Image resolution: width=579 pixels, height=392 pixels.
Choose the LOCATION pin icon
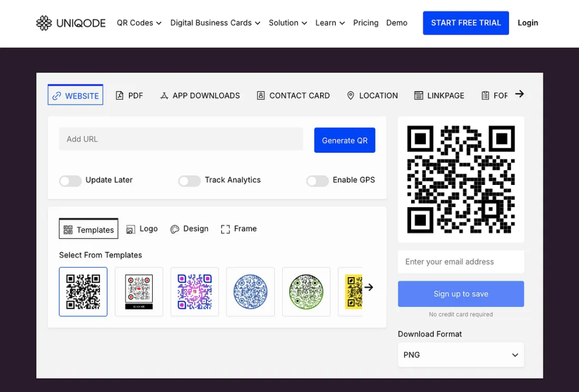351,95
